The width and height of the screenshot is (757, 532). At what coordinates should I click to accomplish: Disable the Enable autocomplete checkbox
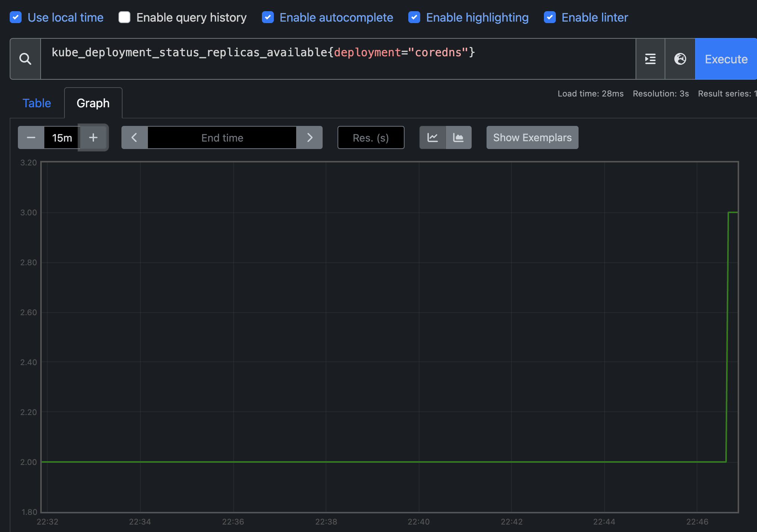[x=268, y=18]
